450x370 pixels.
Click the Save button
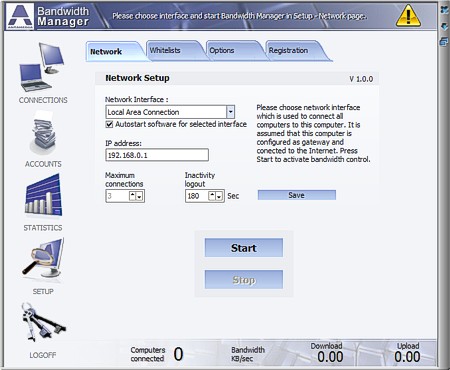(x=297, y=195)
